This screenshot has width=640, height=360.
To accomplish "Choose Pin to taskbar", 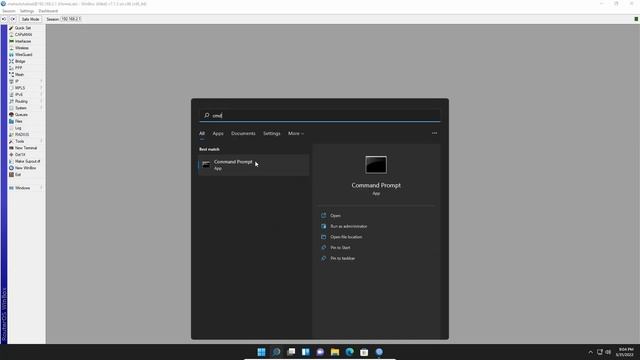I will [x=342, y=258].
